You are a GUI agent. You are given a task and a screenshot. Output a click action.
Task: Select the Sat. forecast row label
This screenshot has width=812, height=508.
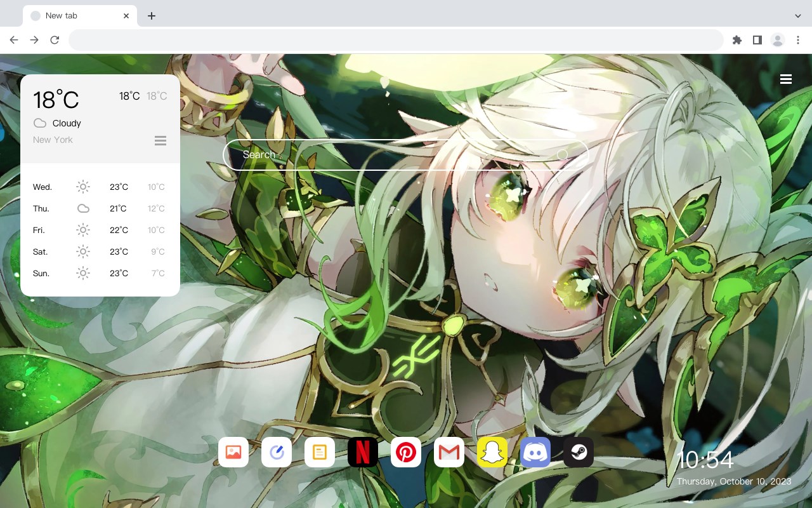pyautogui.click(x=41, y=251)
